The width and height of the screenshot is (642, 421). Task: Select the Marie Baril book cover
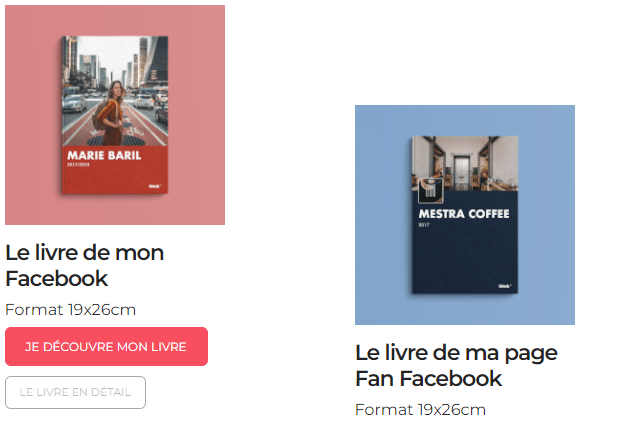point(115,115)
